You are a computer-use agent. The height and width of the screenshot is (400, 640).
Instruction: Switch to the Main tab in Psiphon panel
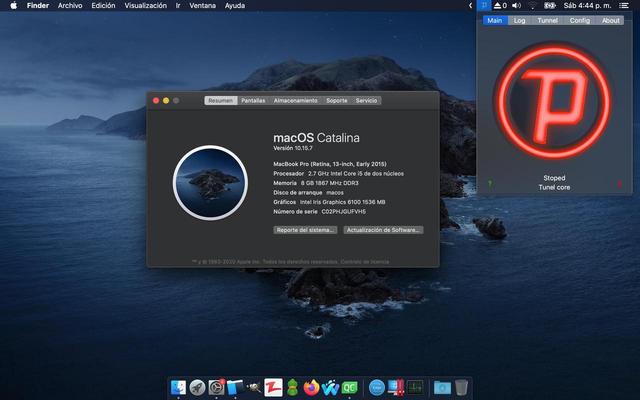pos(495,20)
